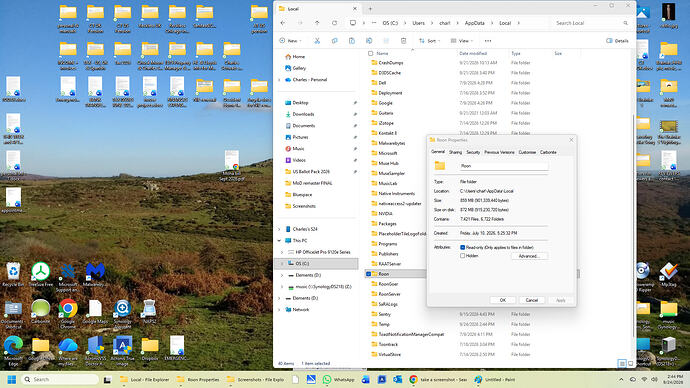Select the General tab in Roon Properties
Viewport: 690px width, 388px height.
coord(438,152)
